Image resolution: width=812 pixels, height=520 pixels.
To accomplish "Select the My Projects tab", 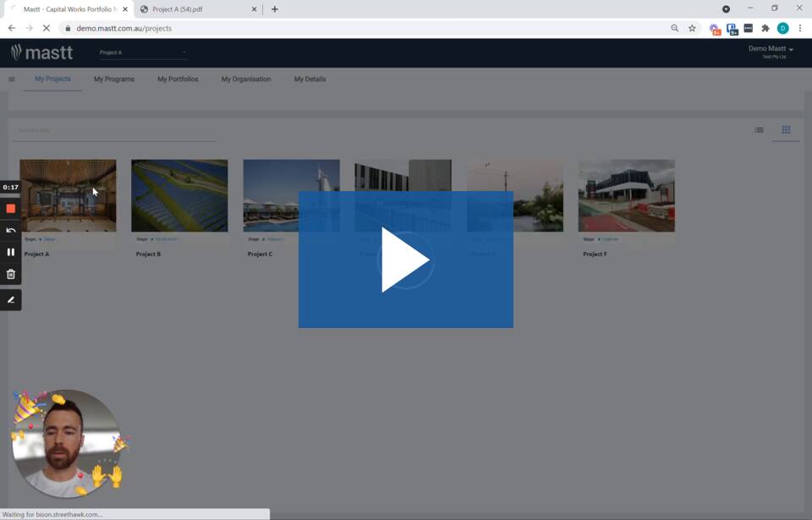I will click(52, 79).
